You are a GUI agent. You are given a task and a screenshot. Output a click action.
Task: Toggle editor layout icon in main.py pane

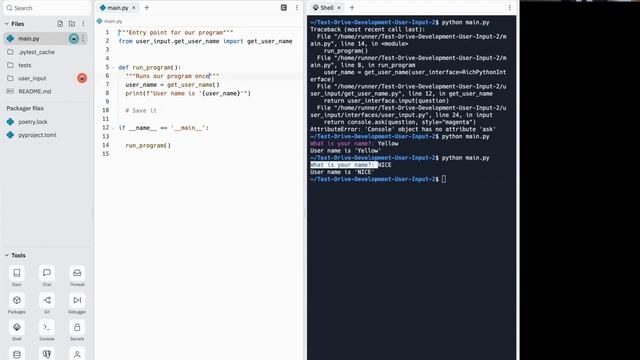point(284,7)
